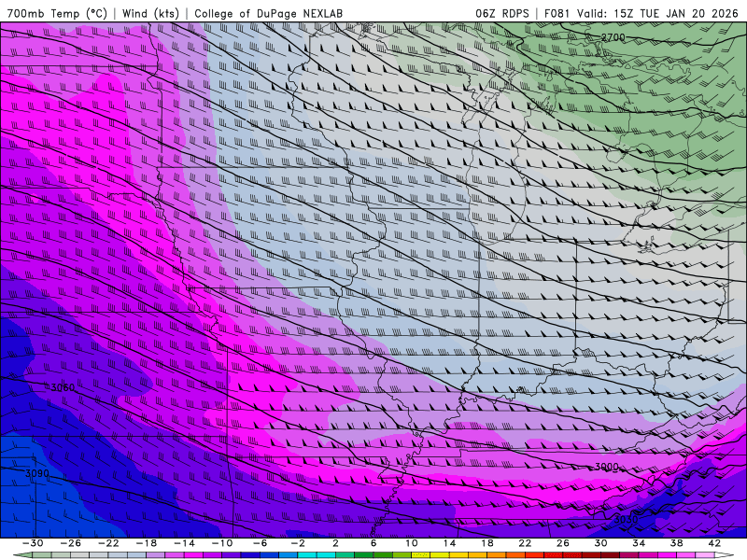Image resolution: width=747 pixels, height=560 pixels.
Task: Click the dotted yellow swatch under 10
Action: click(x=421, y=555)
